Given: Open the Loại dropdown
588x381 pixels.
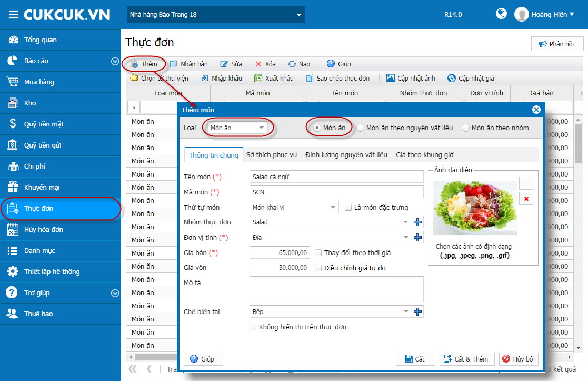Looking at the screenshot, I should coord(238,128).
